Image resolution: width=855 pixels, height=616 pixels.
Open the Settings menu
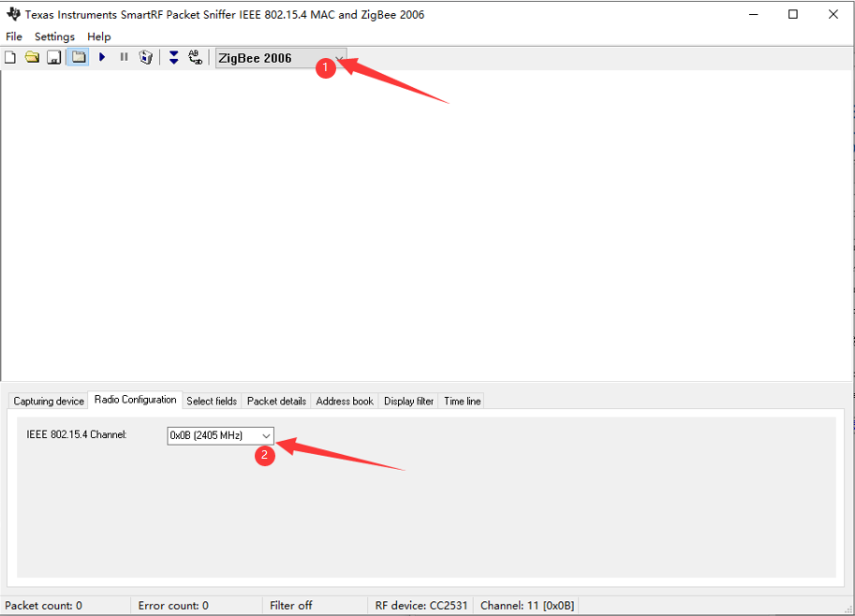point(54,37)
